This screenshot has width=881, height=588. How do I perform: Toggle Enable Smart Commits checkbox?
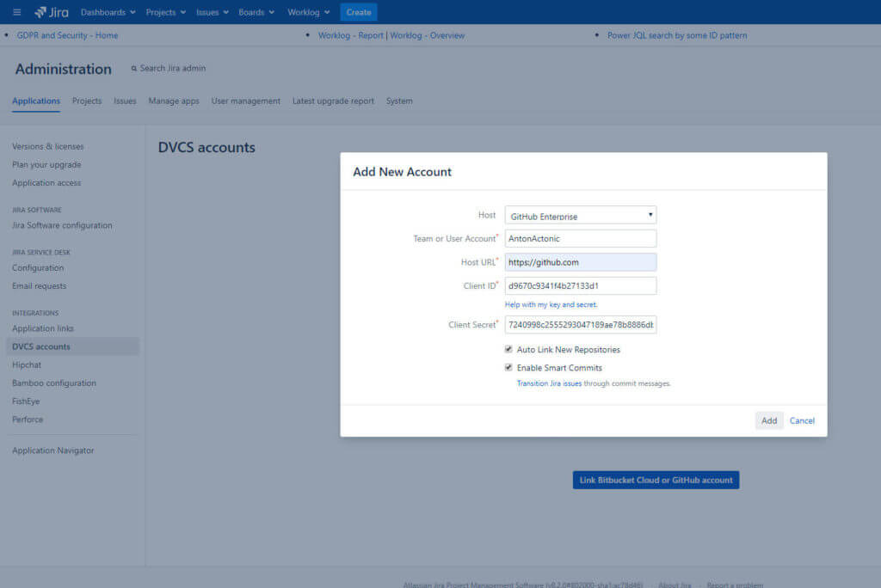tap(508, 367)
